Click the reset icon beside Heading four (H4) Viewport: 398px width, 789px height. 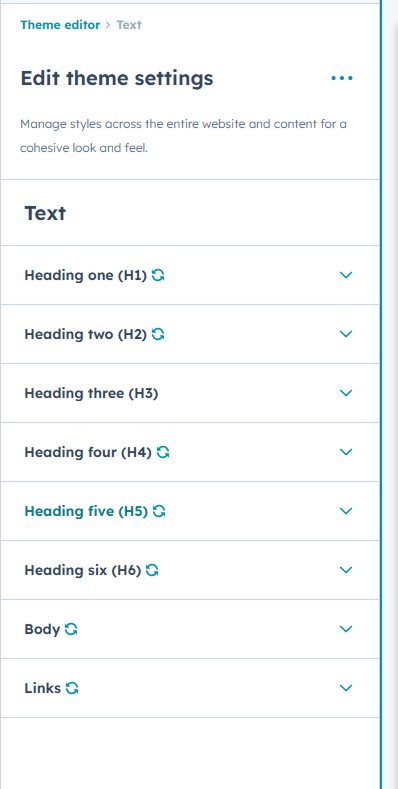coord(163,452)
